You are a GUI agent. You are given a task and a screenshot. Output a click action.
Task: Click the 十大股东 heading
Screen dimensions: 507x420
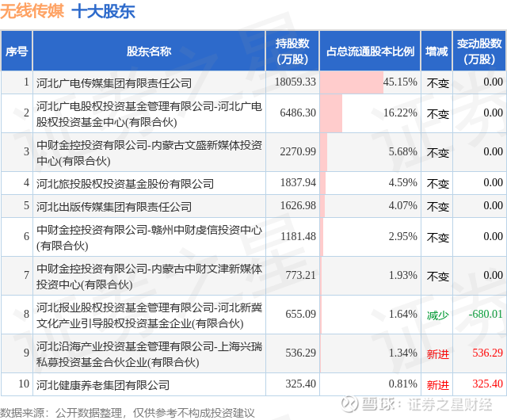pyautogui.click(x=103, y=11)
